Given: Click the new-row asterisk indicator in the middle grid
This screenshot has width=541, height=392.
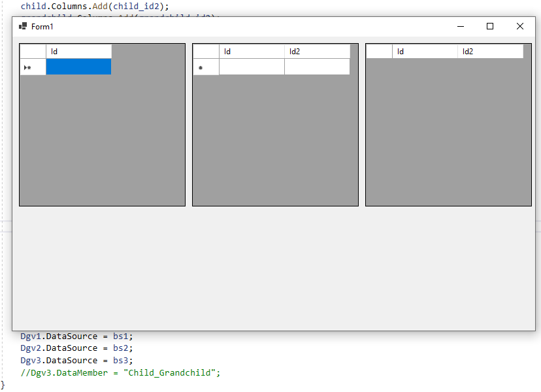Looking at the screenshot, I should click(x=201, y=67).
